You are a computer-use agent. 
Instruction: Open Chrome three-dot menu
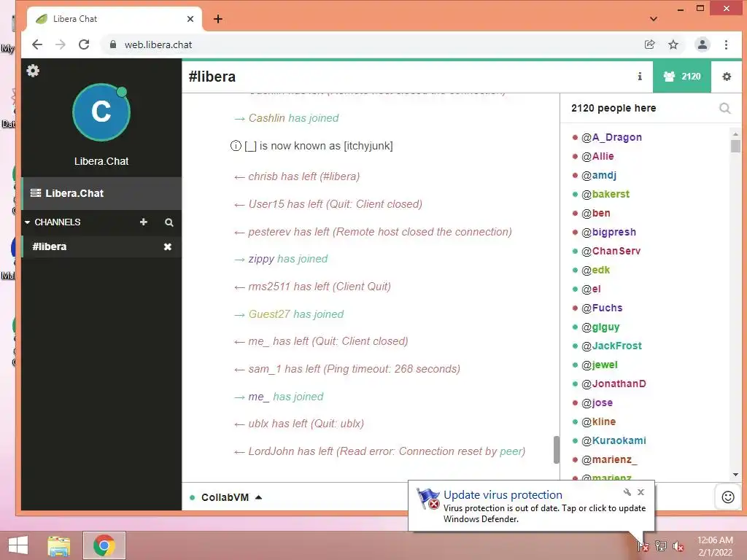726,44
